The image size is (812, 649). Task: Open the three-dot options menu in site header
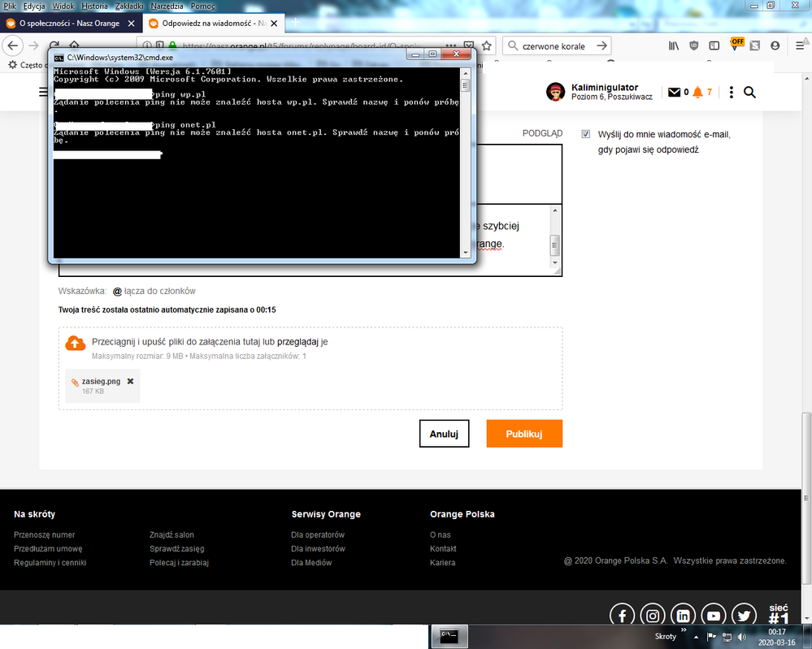pyautogui.click(x=731, y=92)
